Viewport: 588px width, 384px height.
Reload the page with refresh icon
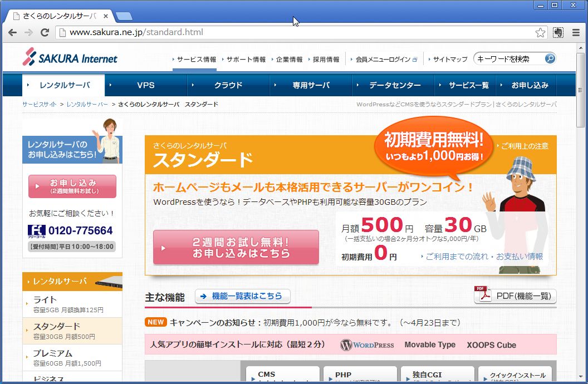click(45, 33)
